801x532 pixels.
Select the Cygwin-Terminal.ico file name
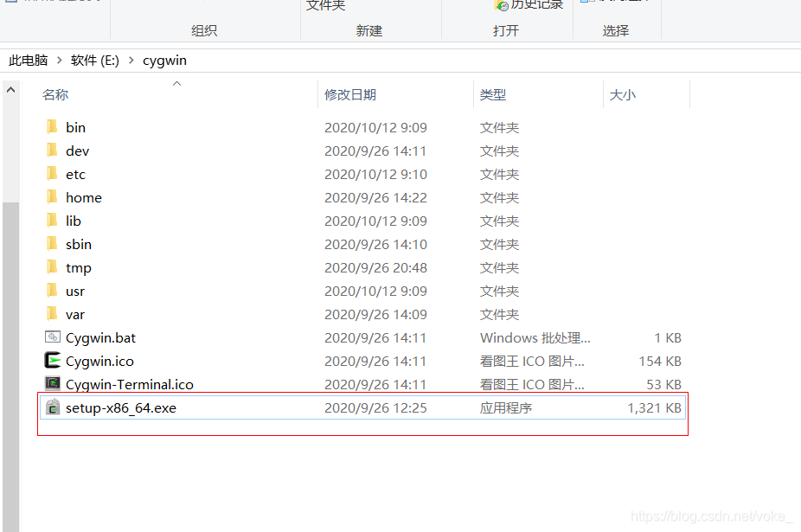[130, 384]
